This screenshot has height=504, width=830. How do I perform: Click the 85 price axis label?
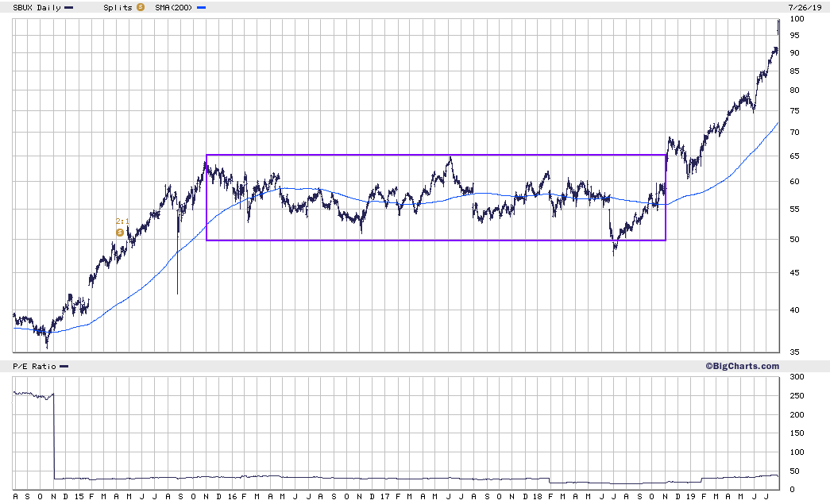(x=794, y=71)
